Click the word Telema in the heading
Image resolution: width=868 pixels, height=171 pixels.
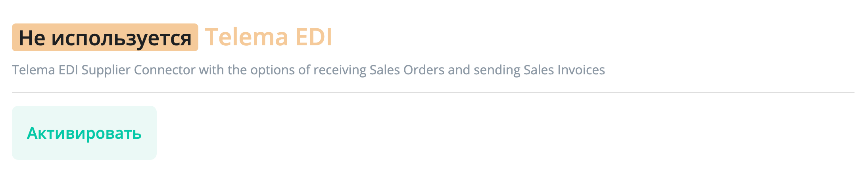coord(246,37)
